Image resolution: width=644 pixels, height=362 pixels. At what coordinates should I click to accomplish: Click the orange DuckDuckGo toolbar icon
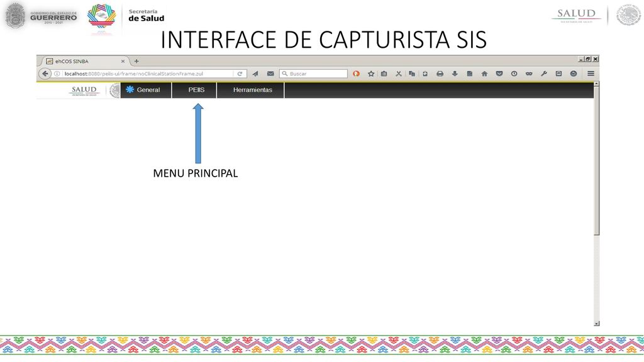click(x=356, y=74)
